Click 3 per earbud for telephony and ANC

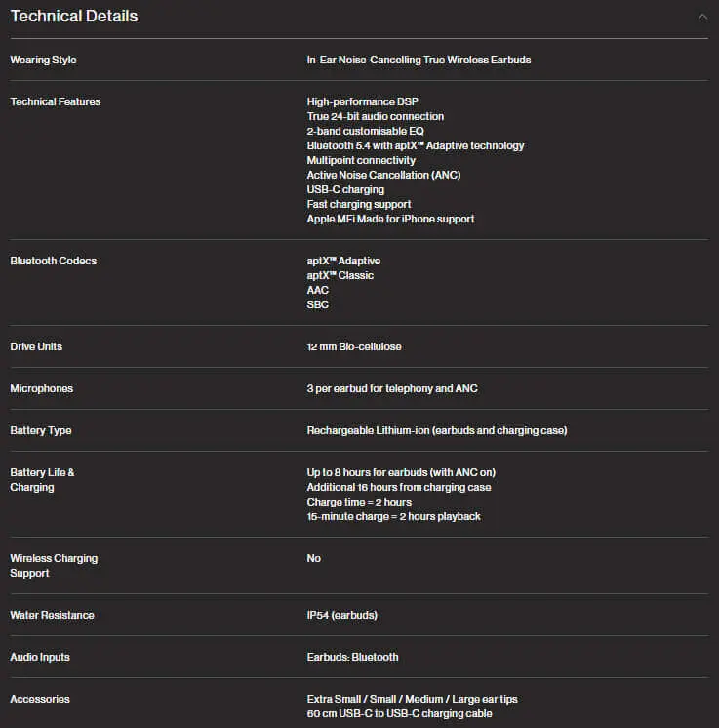tap(392, 388)
